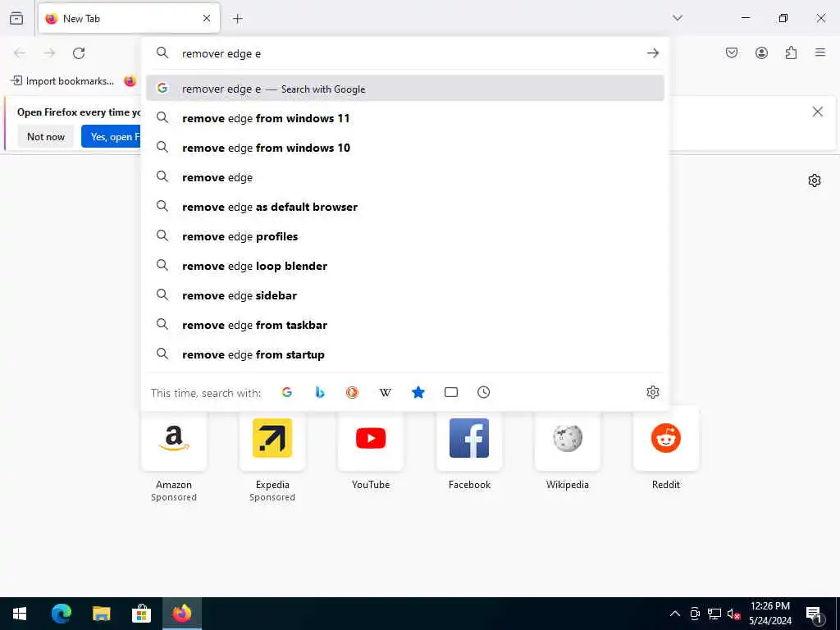Open Microsoft Store from taskbar
The width and height of the screenshot is (840, 630).
(x=141, y=614)
